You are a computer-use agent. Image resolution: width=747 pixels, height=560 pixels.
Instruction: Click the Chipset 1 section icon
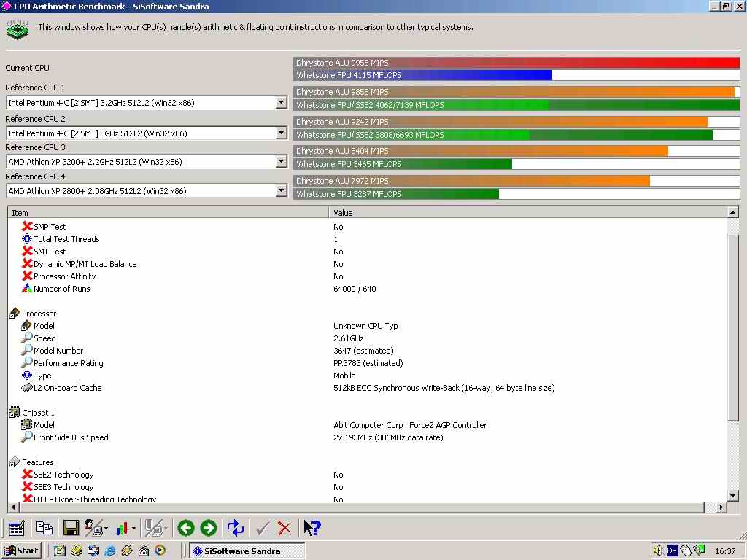(x=15, y=413)
